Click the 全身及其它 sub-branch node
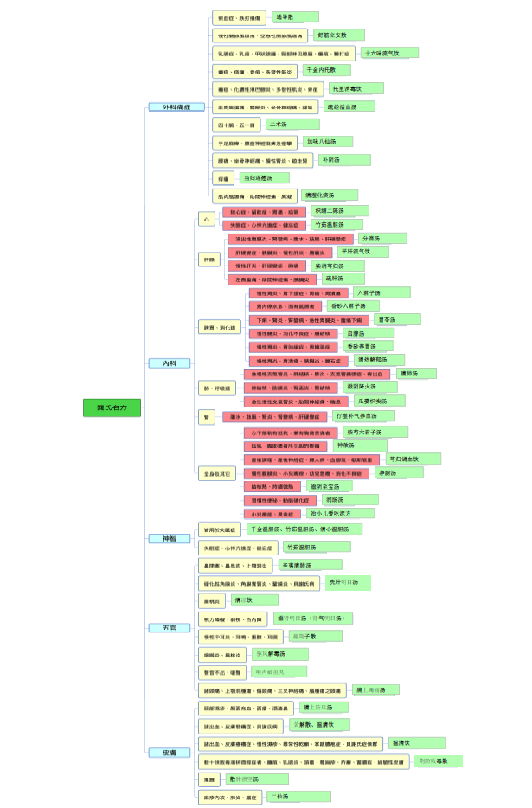The width and height of the screenshot is (532, 808). coord(217,473)
